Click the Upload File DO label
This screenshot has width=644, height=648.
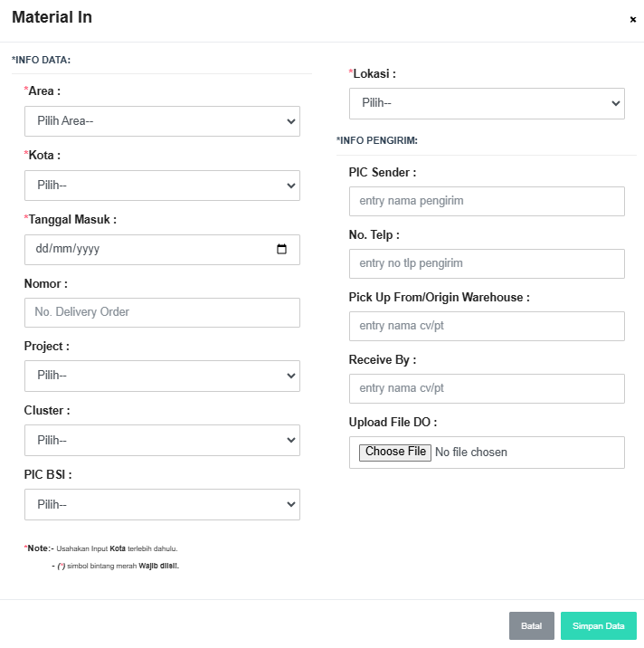point(393,423)
